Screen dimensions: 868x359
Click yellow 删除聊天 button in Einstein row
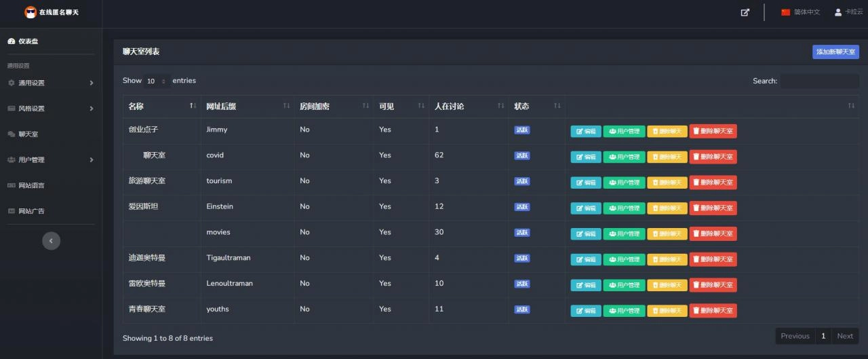tap(667, 208)
